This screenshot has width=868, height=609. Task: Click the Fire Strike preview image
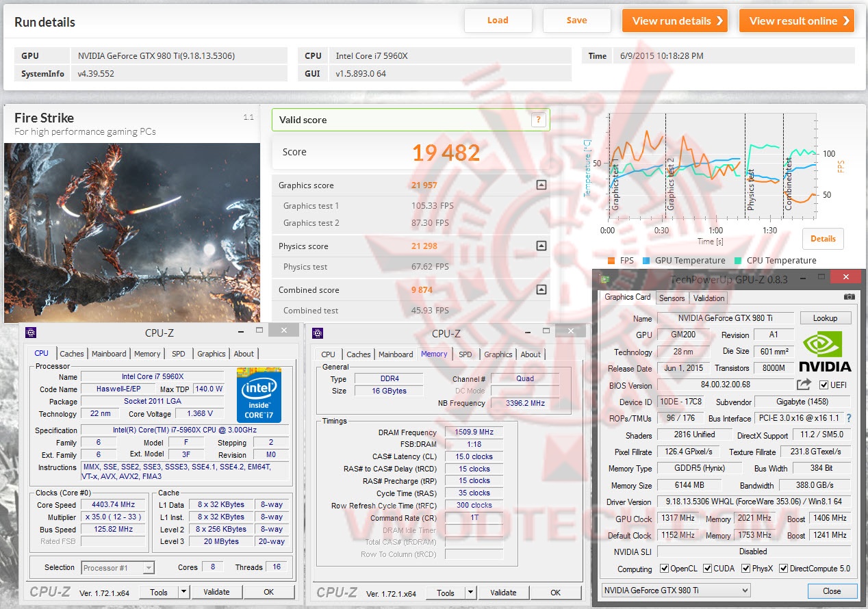[x=131, y=233]
